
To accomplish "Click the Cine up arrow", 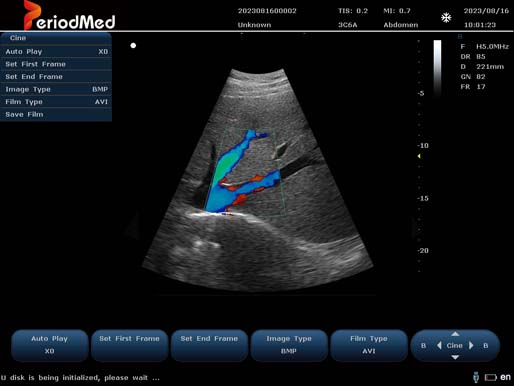I will pyautogui.click(x=455, y=334).
